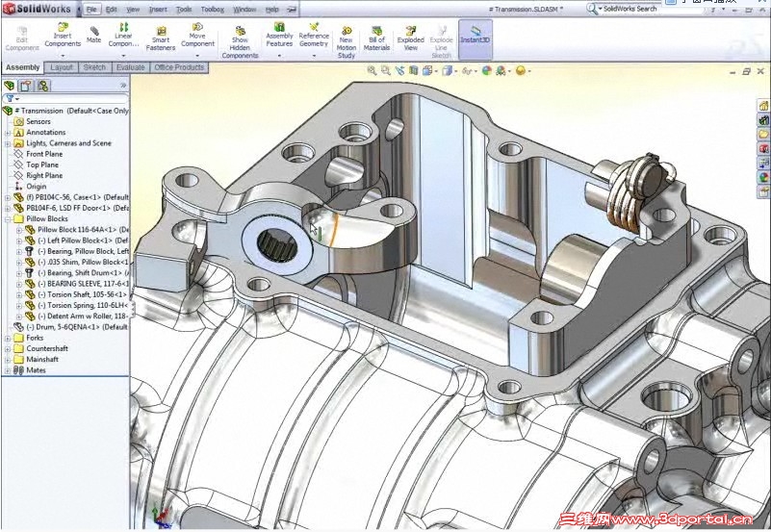Open the Linear Component Pattern dropdown arrow
The height and width of the screenshot is (532, 771).
123,56
